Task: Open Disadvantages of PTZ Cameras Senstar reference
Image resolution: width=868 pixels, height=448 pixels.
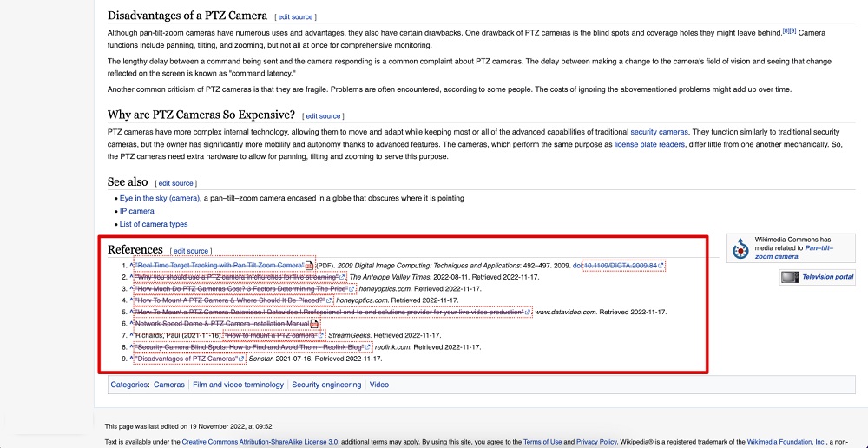Action: tap(187, 359)
